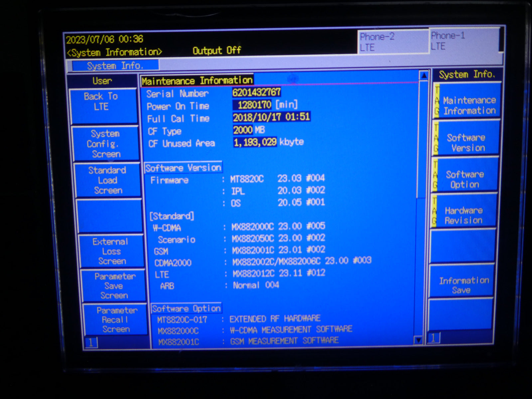The width and height of the screenshot is (532, 399).
Task: Click left menu page number 1 indicator
Action: [x=91, y=342]
